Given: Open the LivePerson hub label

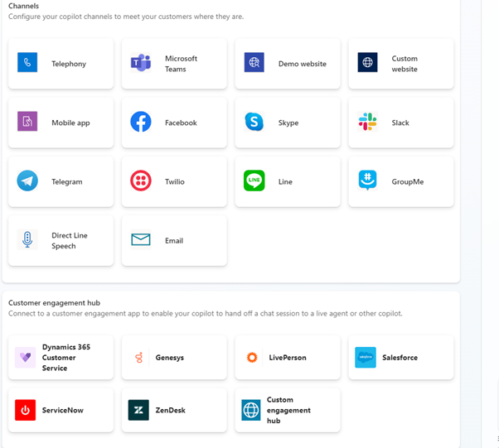Looking at the screenshot, I should pyautogui.click(x=288, y=358).
